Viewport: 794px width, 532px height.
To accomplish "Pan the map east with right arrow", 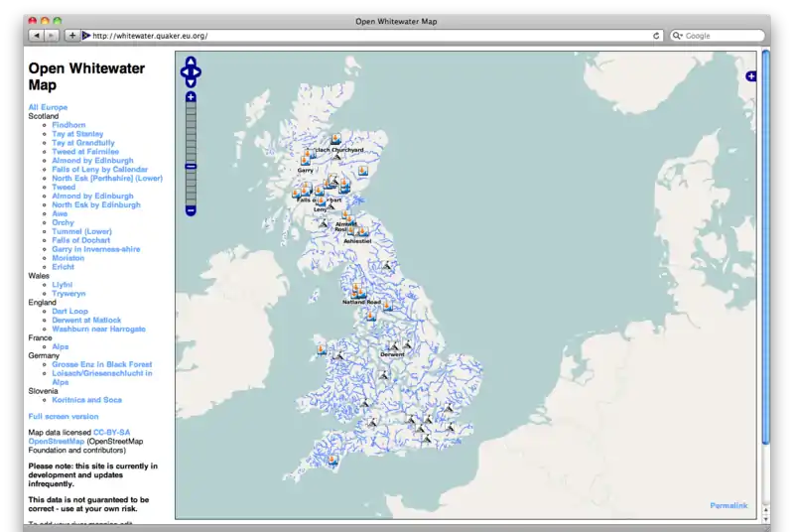I will (198, 71).
